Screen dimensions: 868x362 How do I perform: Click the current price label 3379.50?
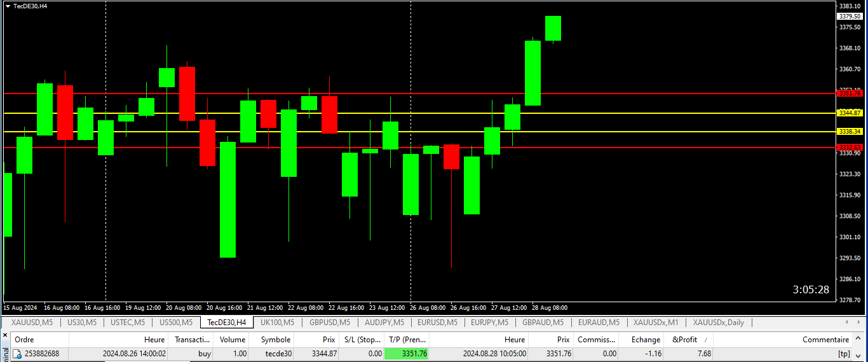click(x=850, y=17)
